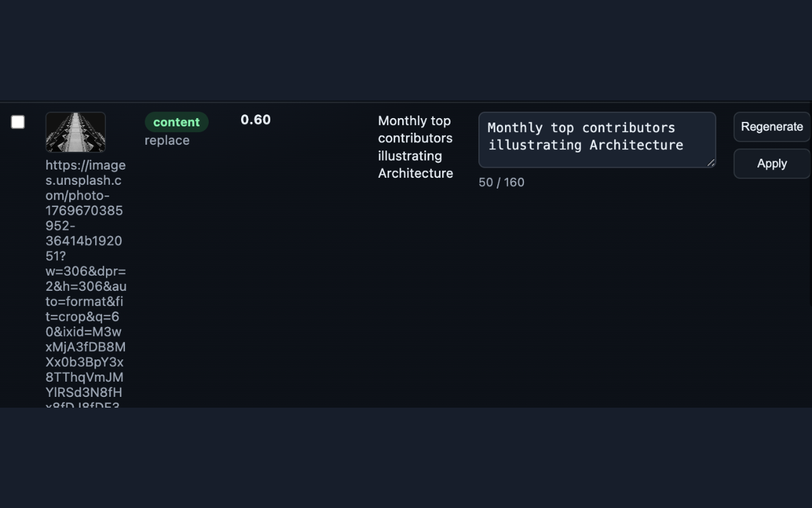Click the s.unsplash.c line of the URL
This screenshot has height=508, width=812.
click(83, 180)
